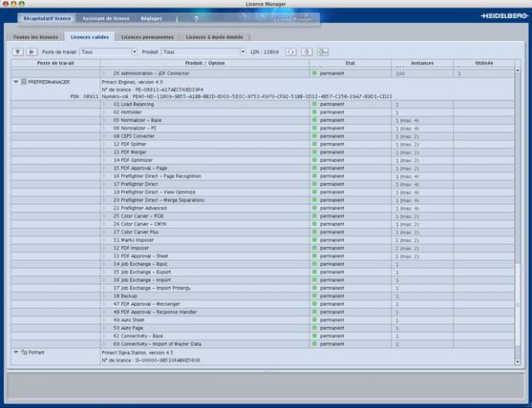Collapse the Flottant tree node

coord(15,351)
